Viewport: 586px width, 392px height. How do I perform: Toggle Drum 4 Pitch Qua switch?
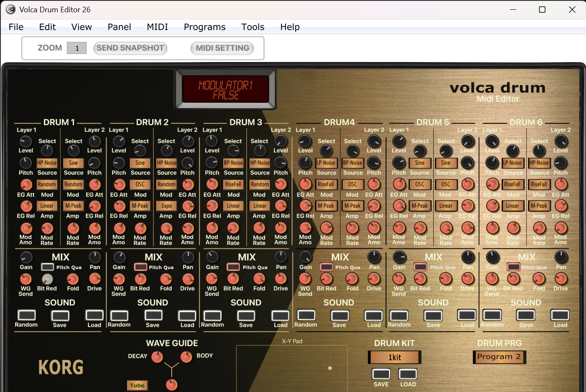point(326,267)
